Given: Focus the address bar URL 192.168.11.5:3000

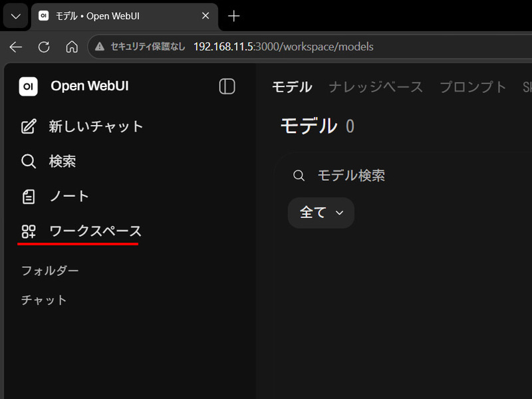Looking at the screenshot, I should pos(283,47).
